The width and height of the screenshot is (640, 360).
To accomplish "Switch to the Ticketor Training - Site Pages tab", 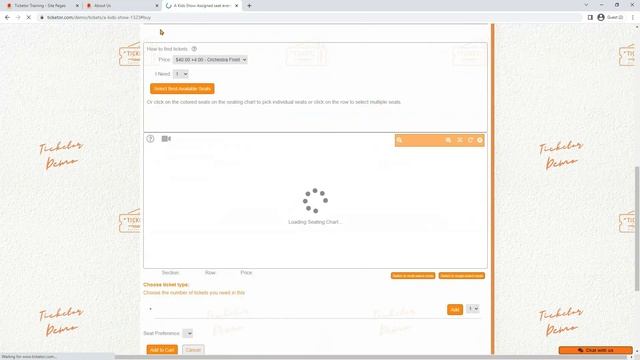I will (x=40, y=6).
